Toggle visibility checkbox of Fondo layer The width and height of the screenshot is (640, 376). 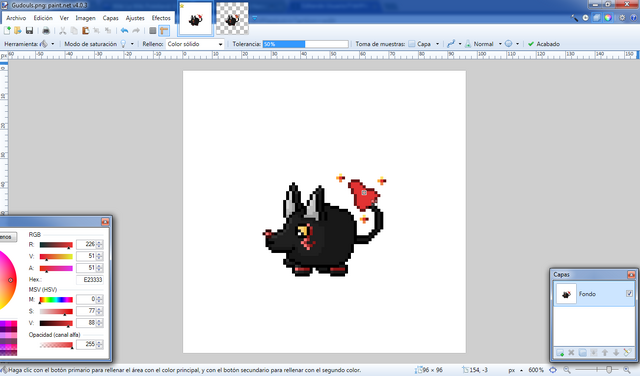[x=629, y=294]
